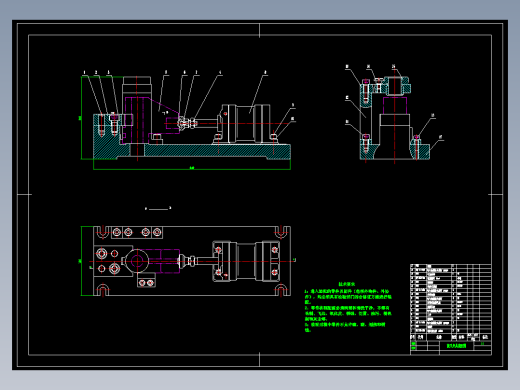Select the two-bolt clamp below the bore in top view
This screenshot has width=520, height=390.
146,281
